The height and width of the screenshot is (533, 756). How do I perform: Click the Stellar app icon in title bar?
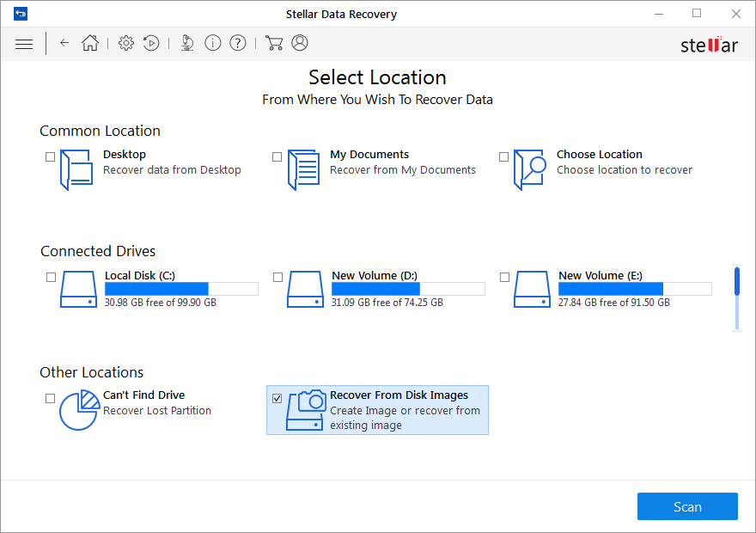click(x=21, y=14)
